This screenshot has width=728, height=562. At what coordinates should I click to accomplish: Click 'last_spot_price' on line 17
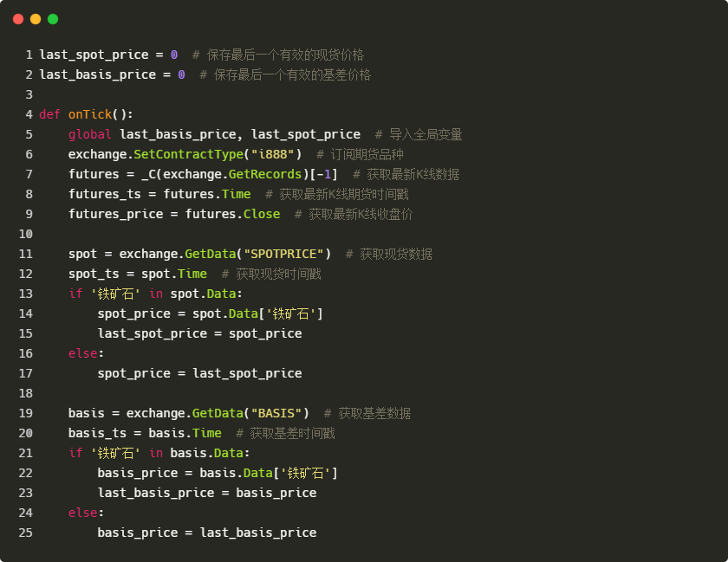pos(247,373)
